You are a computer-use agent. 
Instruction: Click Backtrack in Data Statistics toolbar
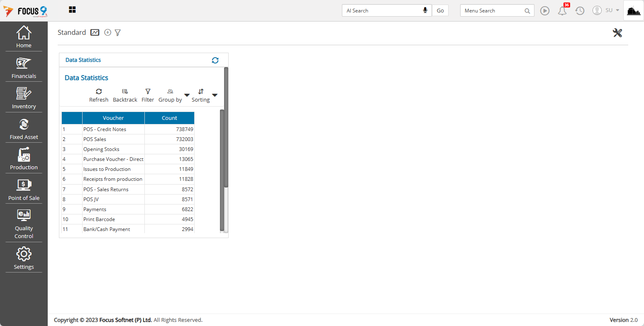pyautogui.click(x=125, y=95)
